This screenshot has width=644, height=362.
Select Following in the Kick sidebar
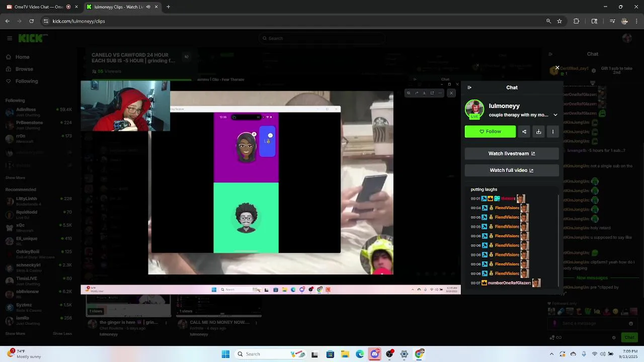26,81
